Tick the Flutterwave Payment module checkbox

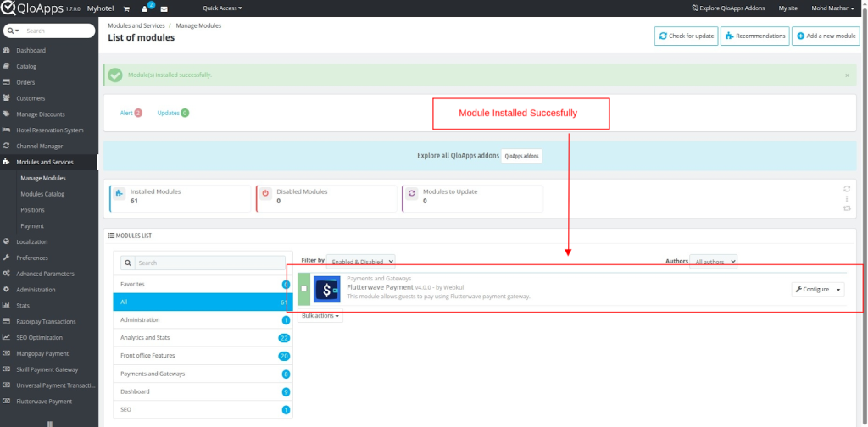(304, 289)
